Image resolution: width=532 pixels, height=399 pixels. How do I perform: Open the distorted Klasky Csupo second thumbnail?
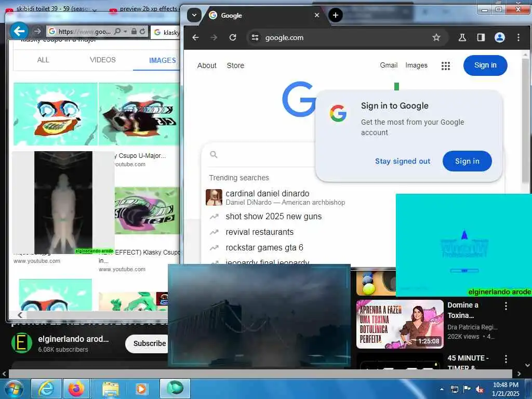click(x=139, y=114)
